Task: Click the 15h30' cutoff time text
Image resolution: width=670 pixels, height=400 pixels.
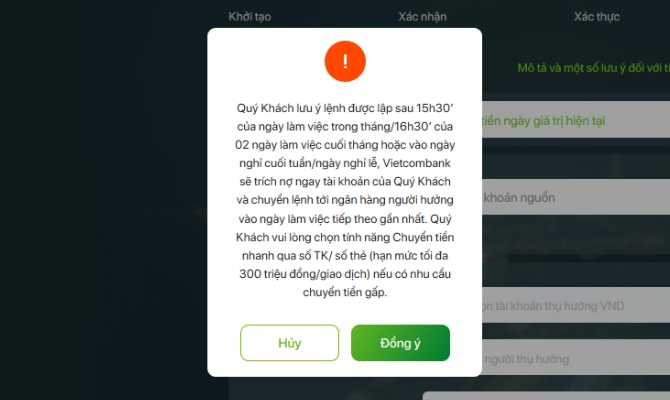Action: 435,108
